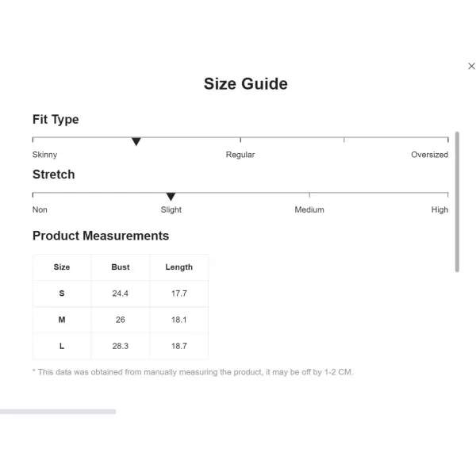
Task: Click the Medium stretch label
Action: [x=309, y=209]
